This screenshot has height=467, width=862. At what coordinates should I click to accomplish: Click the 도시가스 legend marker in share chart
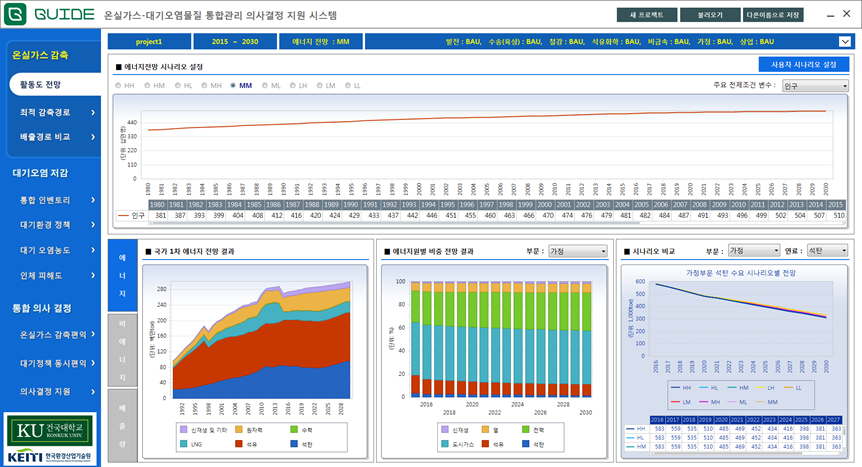point(444,443)
